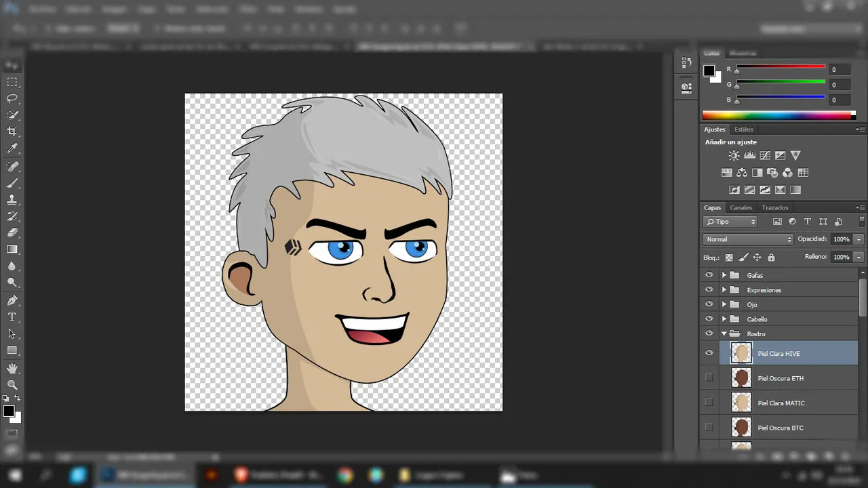Switch to the Estilos tab
Viewport: 868px width, 488px height.
point(744,129)
